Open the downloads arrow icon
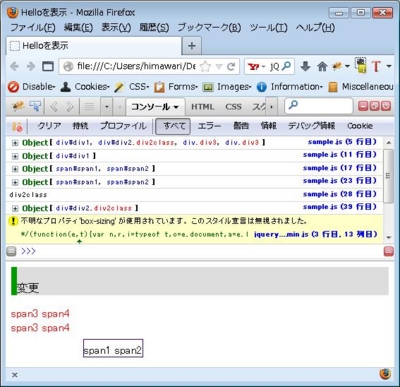This screenshot has height=387, width=400. tap(305, 66)
